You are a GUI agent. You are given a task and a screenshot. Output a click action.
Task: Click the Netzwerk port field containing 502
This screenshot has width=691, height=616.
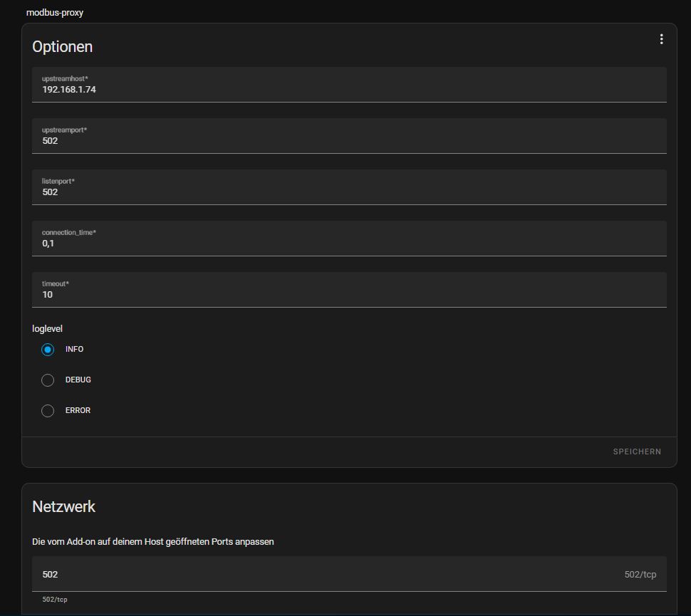[349, 574]
